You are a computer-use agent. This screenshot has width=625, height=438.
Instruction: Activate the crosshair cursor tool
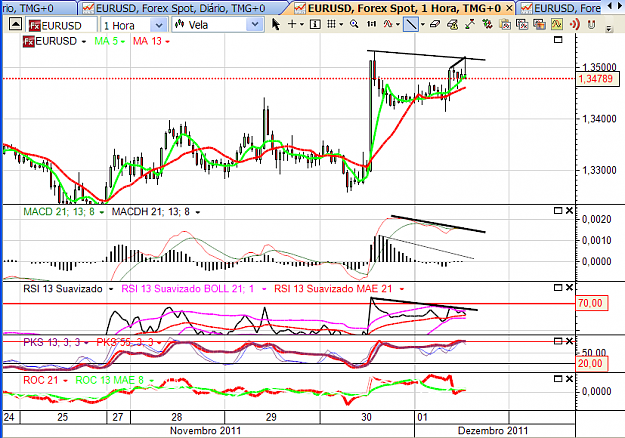tap(292, 24)
